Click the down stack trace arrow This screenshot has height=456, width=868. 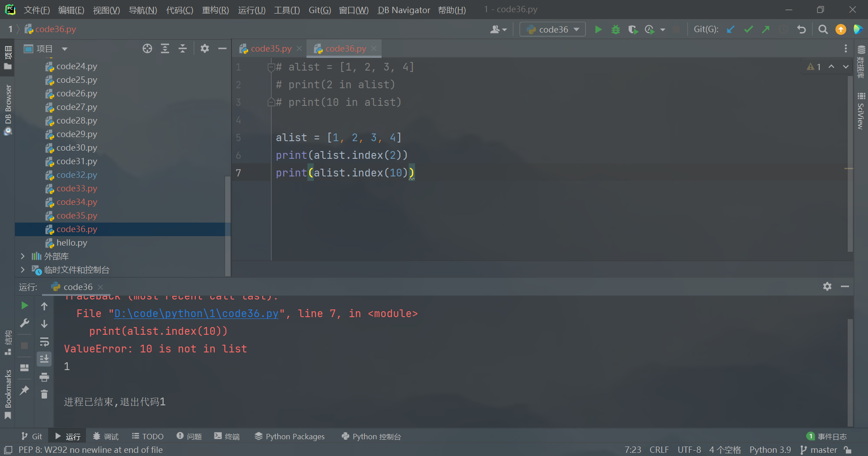coord(44,324)
